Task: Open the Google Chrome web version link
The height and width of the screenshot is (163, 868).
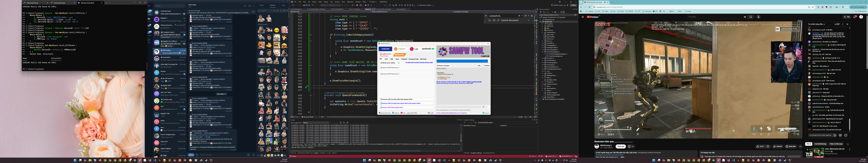Action: [419, 62]
